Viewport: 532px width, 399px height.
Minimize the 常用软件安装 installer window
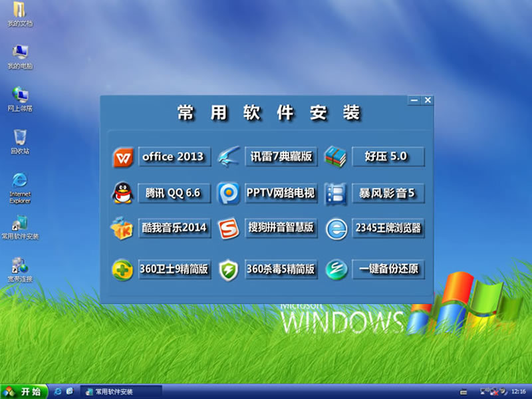click(414, 100)
